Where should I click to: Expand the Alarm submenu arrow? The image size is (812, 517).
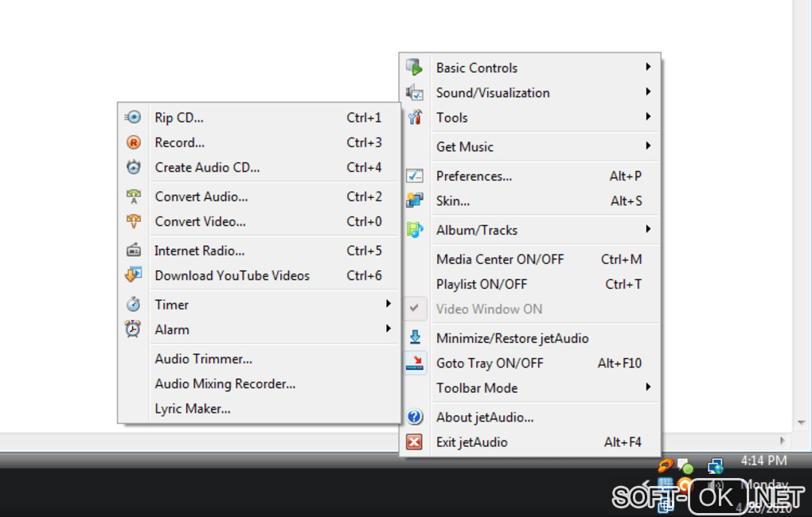388,328
